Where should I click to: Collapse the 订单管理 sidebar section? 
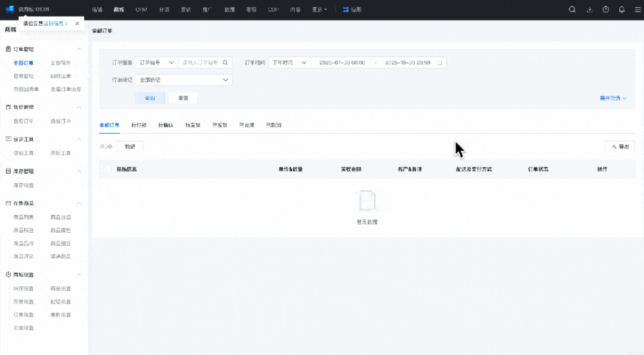tap(79, 49)
